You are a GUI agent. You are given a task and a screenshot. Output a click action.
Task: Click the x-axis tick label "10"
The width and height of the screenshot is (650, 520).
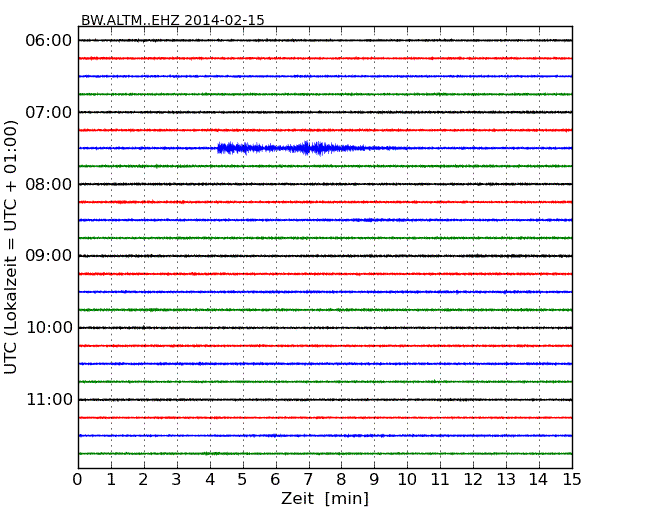point(407,480)
